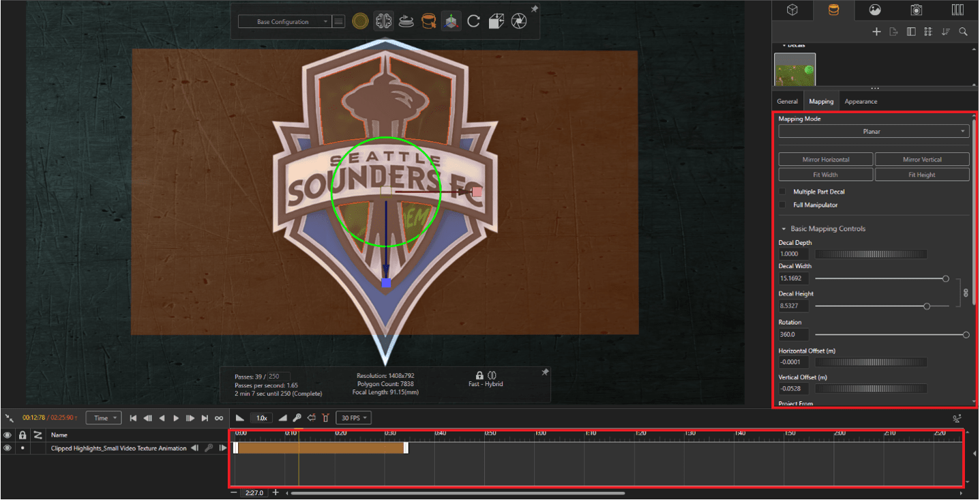Collapse the Decals list section arrow
The width and height of the screenshot is (980, 500).
coord(784,46)
